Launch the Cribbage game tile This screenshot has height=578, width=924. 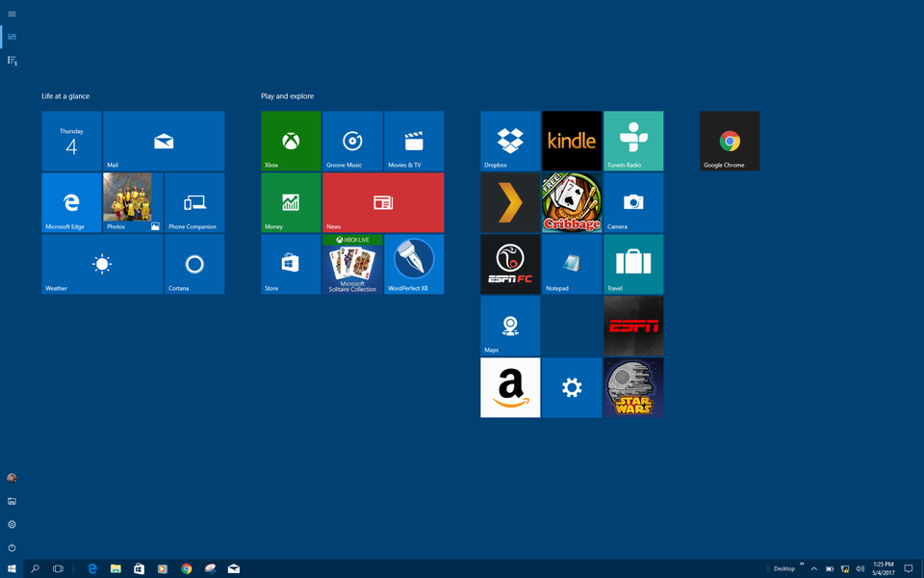tap(572, 202)
